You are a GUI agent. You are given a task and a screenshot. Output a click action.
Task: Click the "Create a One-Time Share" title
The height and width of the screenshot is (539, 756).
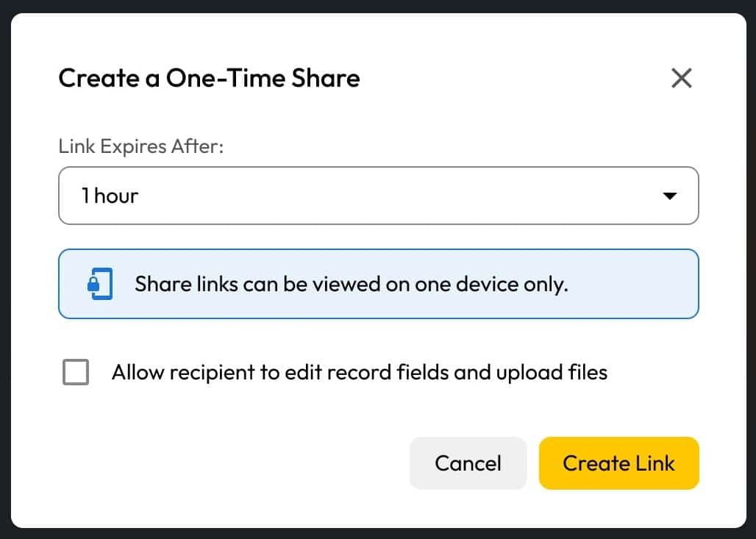coord(209,78)
